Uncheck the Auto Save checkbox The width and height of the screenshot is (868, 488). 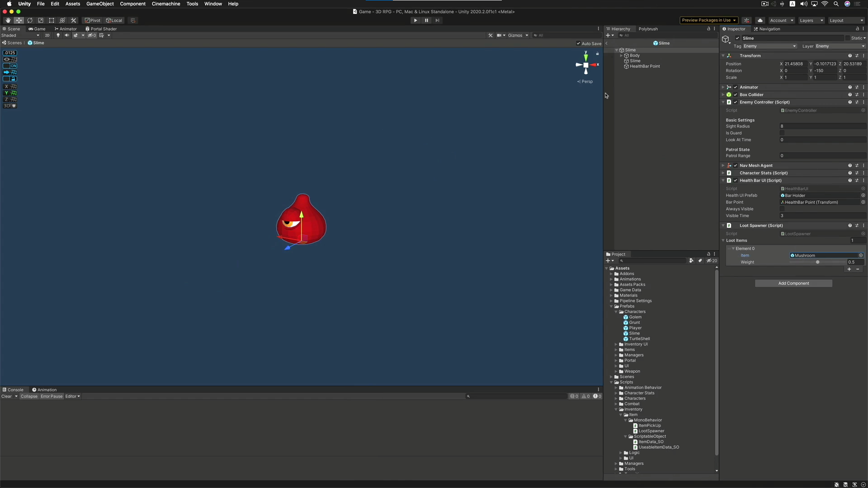pyautogui.click(x=578, y=43)
